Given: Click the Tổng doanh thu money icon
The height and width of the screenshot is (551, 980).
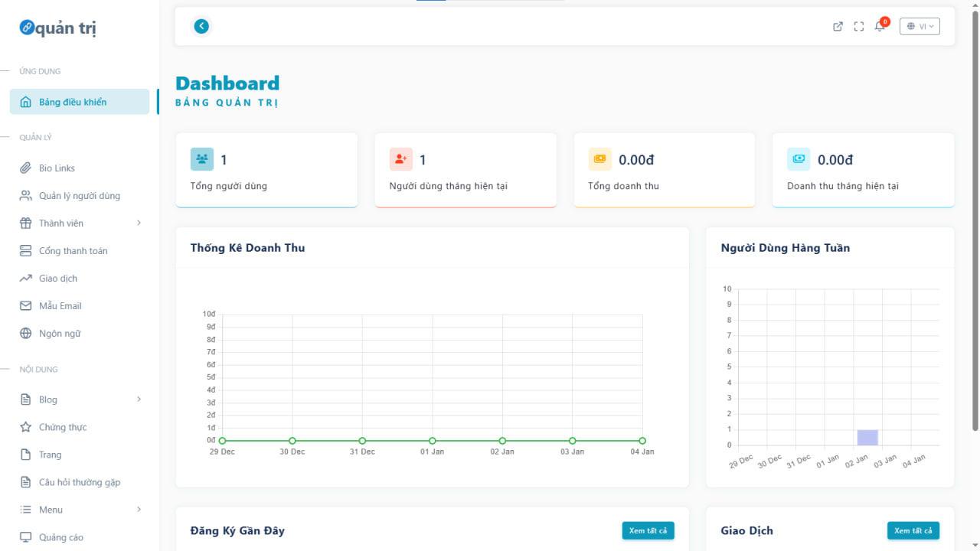Looking at the screenshot, I should 599,159.
